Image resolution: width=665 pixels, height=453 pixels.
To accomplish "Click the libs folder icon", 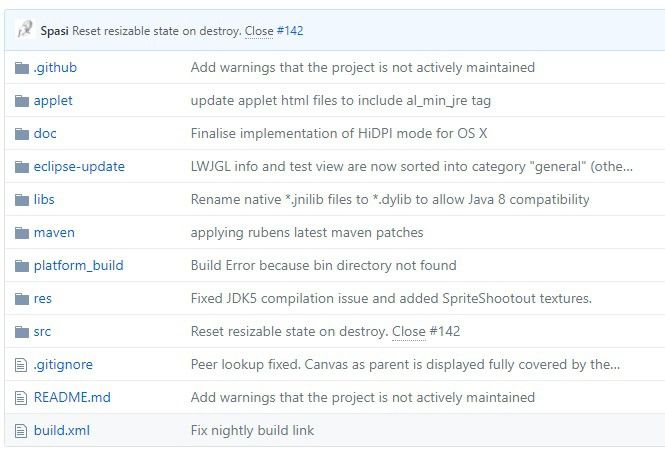I will pos(22,200).
